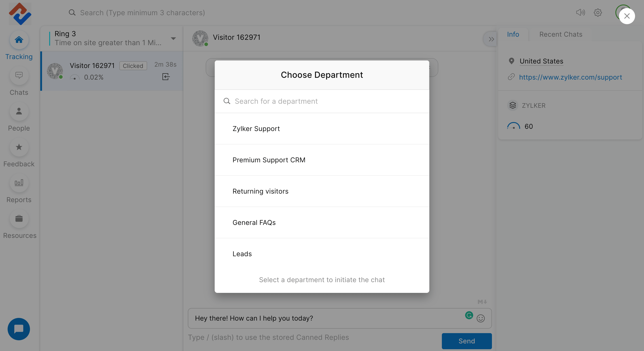Click the Search for a department field
This screenshot has width=644, height=351.
coord(325,101)
